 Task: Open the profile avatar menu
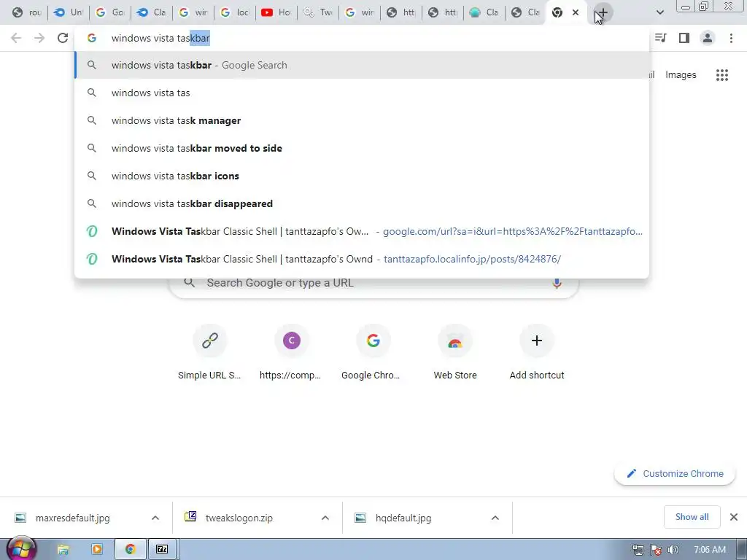(708, 38)
